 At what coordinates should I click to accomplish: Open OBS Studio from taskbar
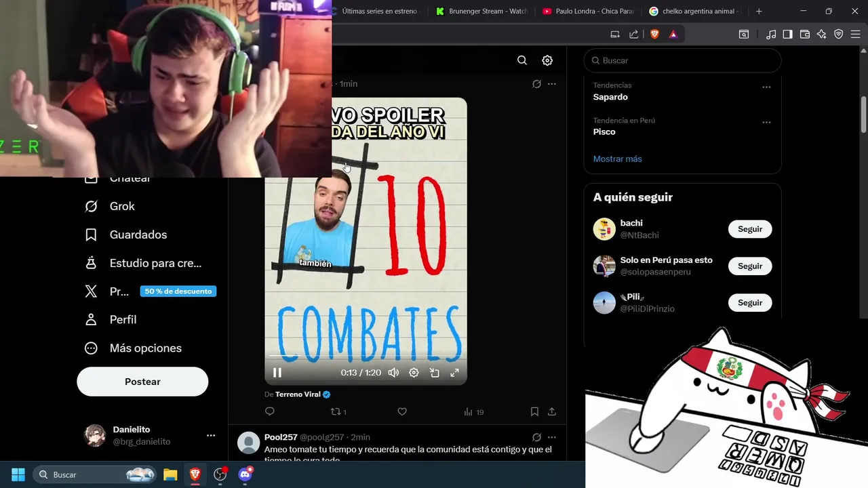pos(220,474)
